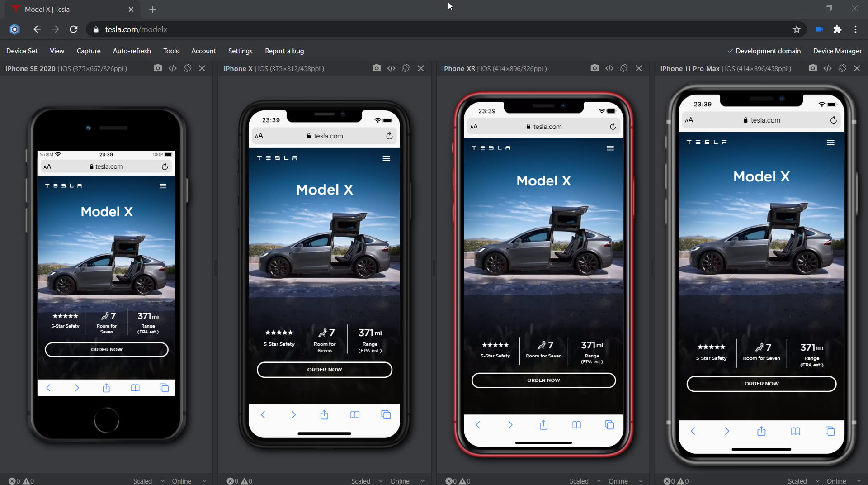
Task: Open the browser extensions puzzle icon
Action: pos(837,29)
